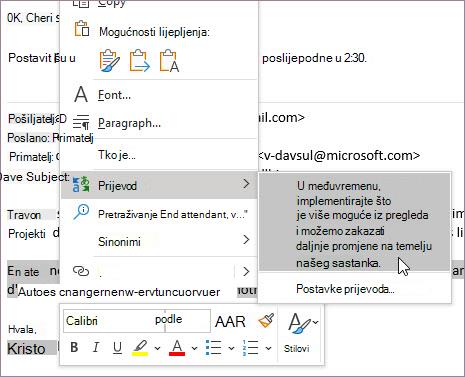Click the Copy icon in the context menu
The height and width of the screenshot is (377, 465).
tap(81, 3)
